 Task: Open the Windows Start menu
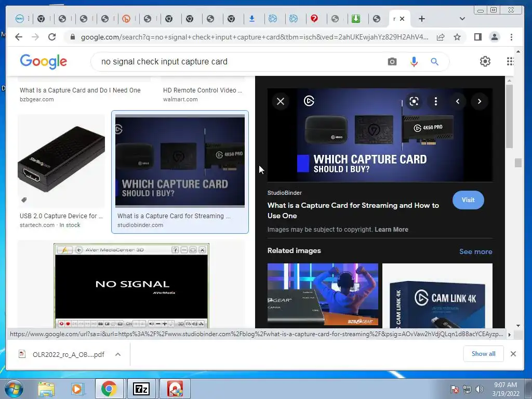tap(14, 389)
